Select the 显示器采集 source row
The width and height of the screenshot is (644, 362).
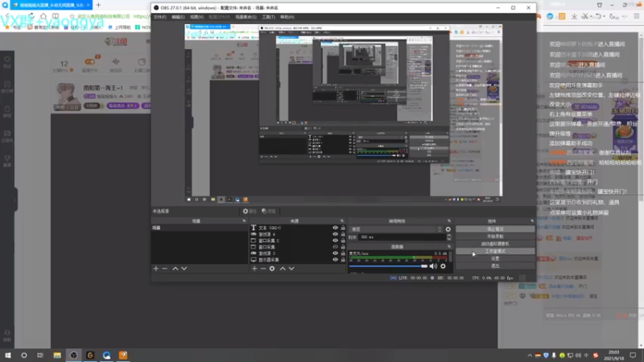298,260
